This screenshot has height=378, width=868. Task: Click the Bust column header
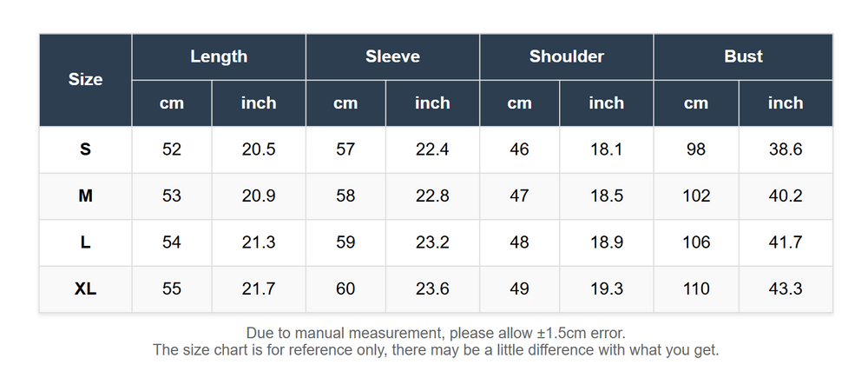(743, 56)
